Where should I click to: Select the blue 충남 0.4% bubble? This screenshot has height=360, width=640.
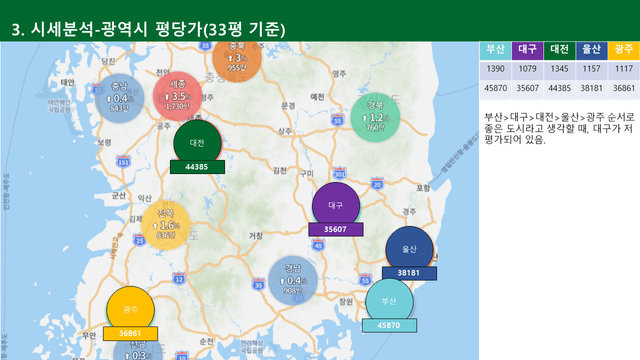point(120,98)
